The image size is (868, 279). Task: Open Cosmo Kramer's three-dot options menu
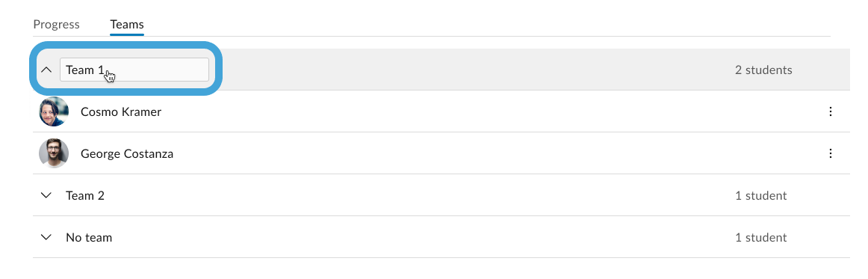tap(831, 111)
